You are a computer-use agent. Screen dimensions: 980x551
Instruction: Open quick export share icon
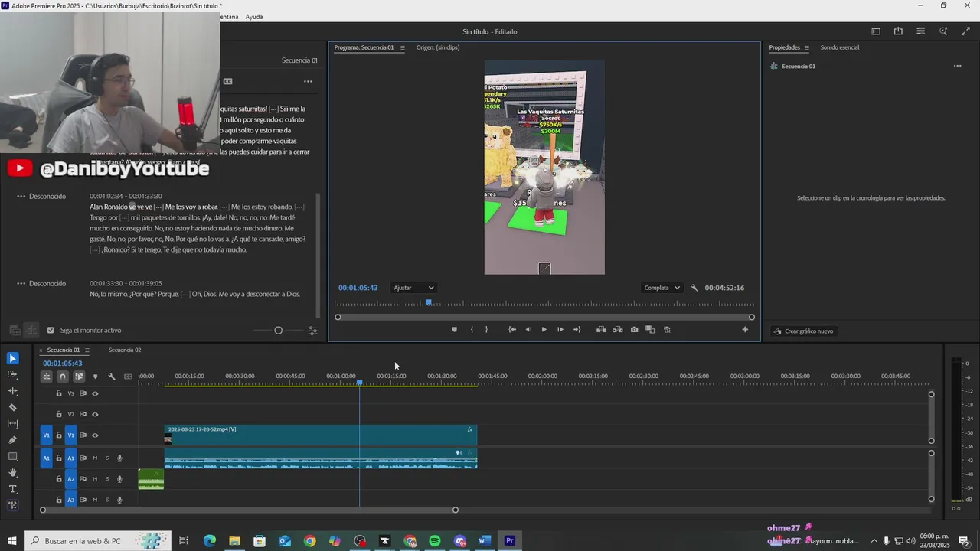[898, 31]
